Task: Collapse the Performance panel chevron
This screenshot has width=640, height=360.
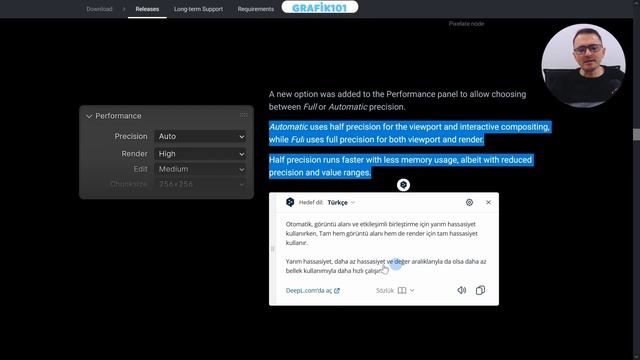Action: click(x=89, y=116)
